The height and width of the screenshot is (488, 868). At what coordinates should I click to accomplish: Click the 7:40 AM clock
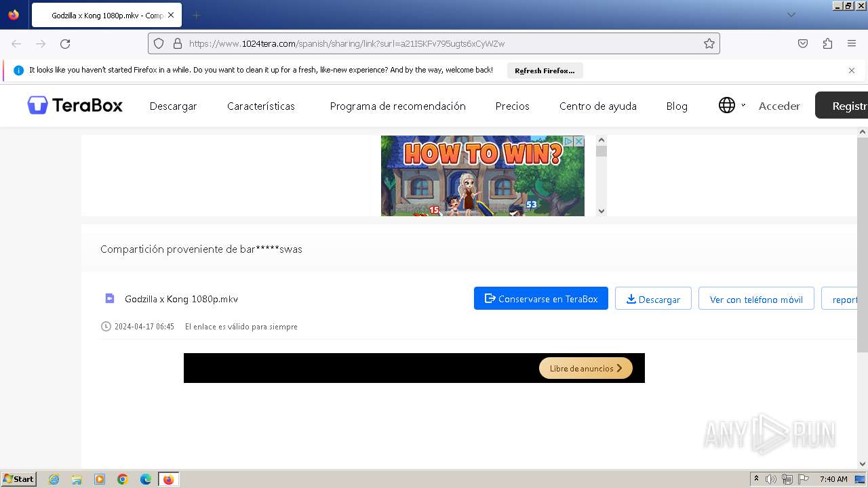click(x=833, y=479)
